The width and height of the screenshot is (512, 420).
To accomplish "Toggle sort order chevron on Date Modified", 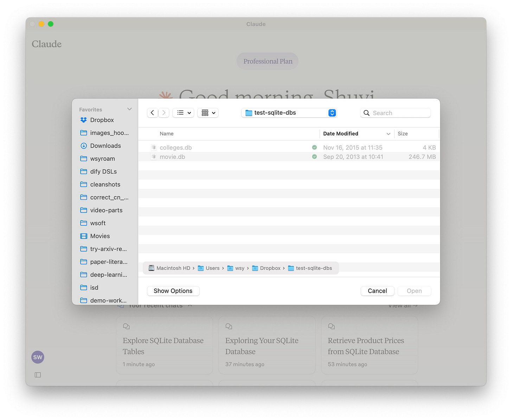I will tap(388, 134).
